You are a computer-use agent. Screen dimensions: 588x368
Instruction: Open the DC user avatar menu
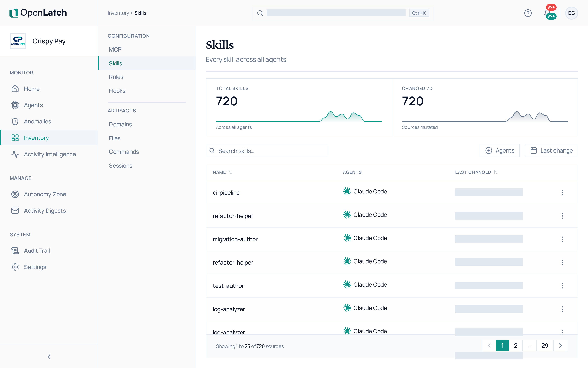pos(571,13)
